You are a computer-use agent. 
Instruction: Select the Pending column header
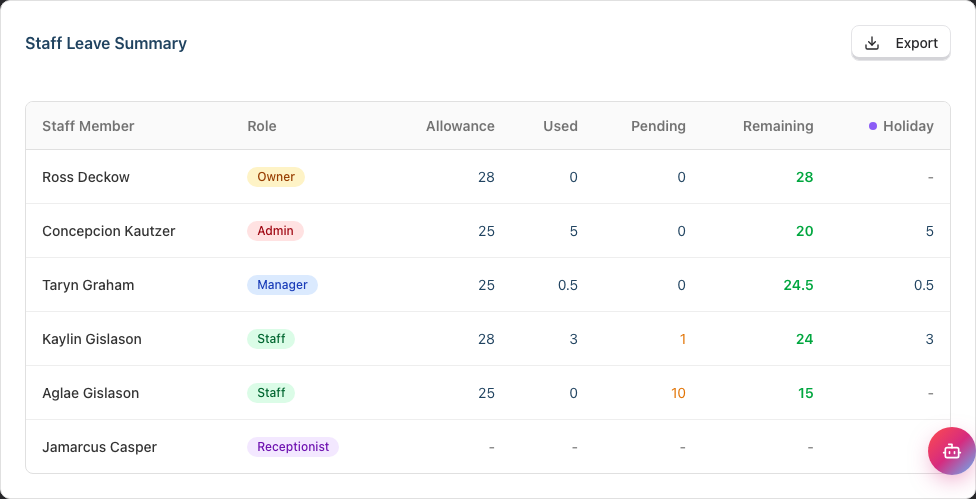(659, 126)
